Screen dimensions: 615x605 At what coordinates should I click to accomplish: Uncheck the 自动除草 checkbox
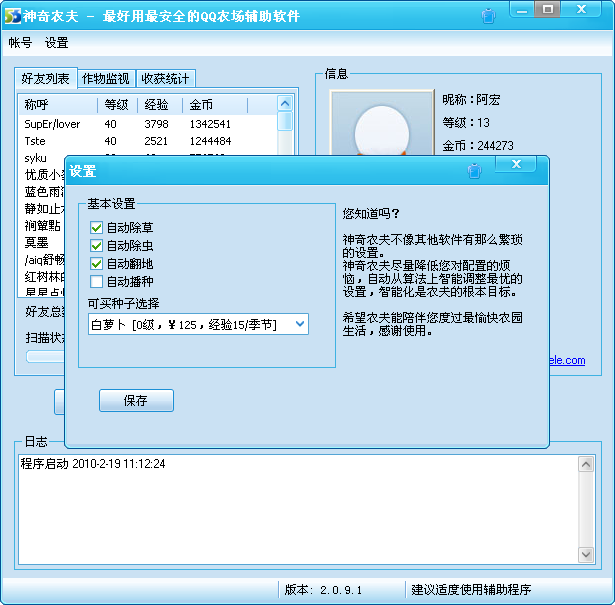click(96, 227)
